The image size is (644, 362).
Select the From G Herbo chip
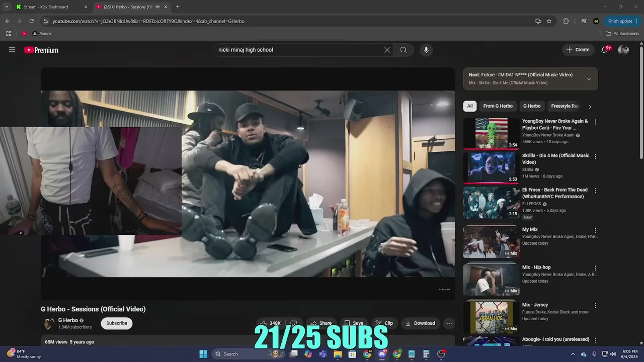pos(498,106)
